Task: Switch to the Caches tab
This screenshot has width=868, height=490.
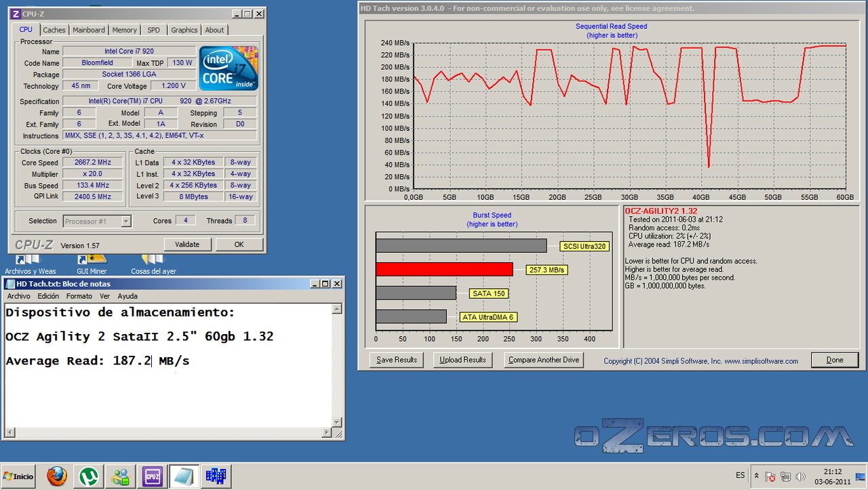Action: tap(54, 30)
